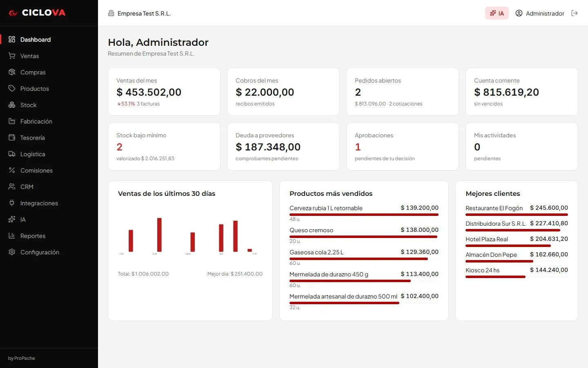
Task: Click the "Hotel Plaza Real" client name
Action: click(487, 239)
